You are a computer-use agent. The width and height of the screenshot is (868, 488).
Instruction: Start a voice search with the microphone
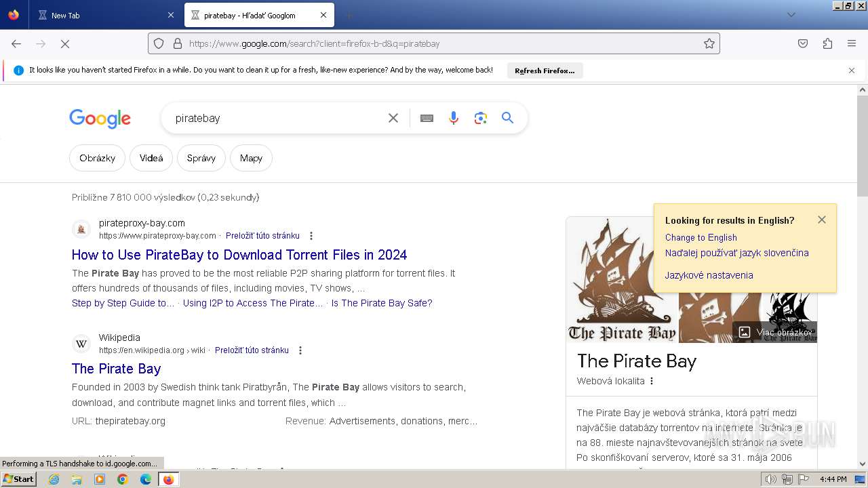(x=454, y=118)
